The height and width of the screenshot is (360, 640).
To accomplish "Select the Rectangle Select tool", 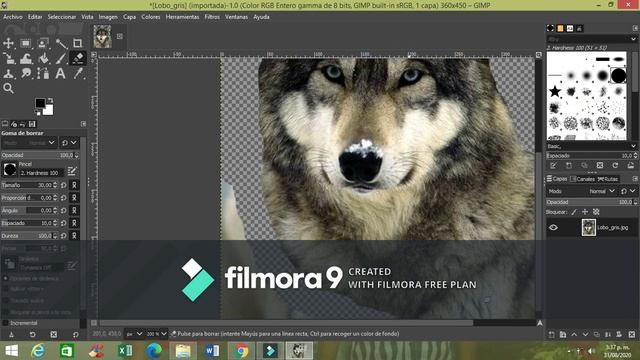I will (x=26, y=43).
